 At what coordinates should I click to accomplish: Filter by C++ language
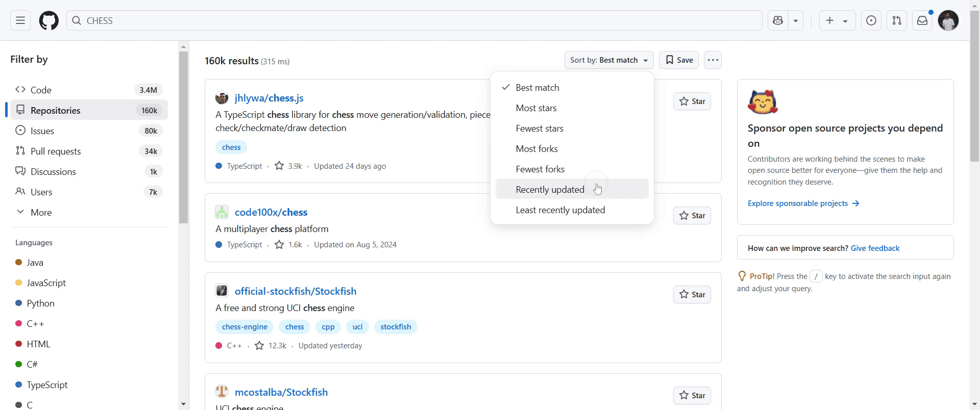tap(35, 323)
